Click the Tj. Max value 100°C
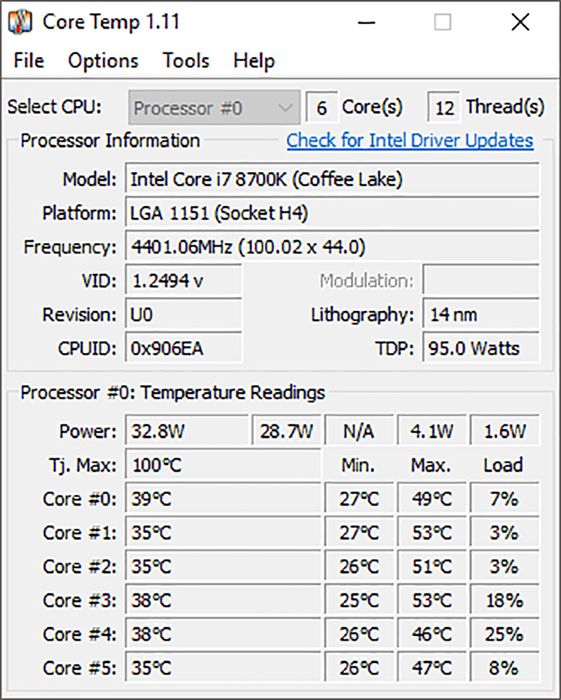561x700 pixels. point(223,465)
